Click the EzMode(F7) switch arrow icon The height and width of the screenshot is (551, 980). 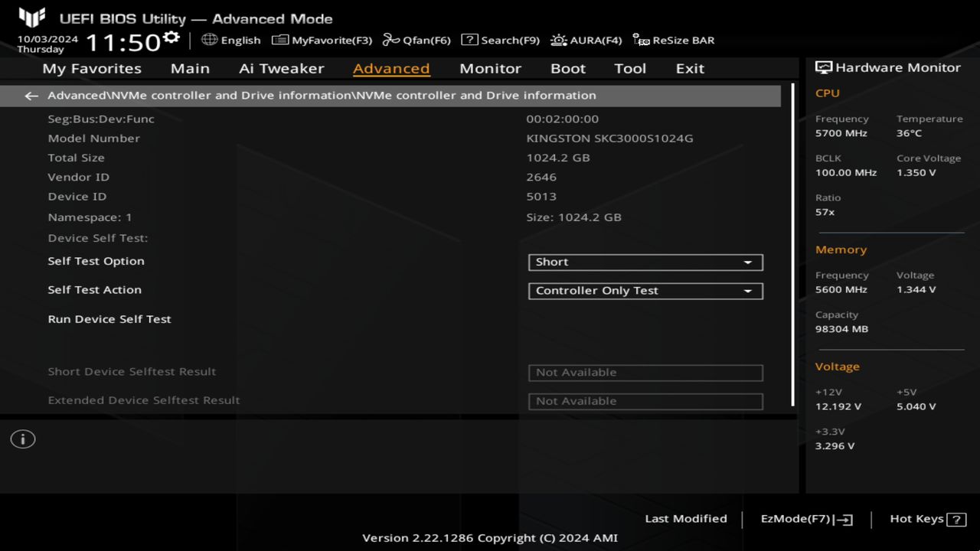[x=844, y=520]
